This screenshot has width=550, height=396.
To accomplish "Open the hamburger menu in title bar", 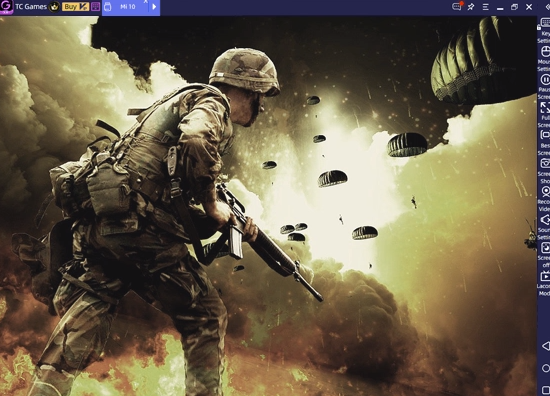I will [x=485, y=7].
